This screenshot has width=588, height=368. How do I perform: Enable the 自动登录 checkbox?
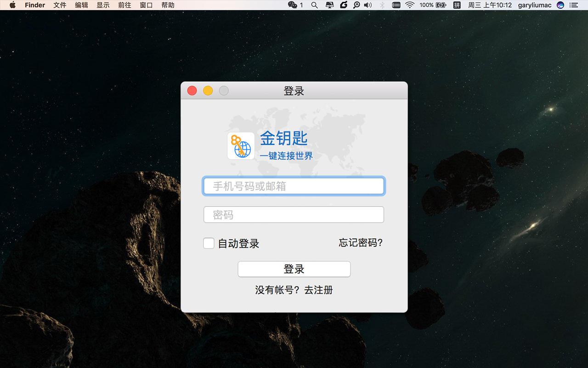tap(209, 243)
